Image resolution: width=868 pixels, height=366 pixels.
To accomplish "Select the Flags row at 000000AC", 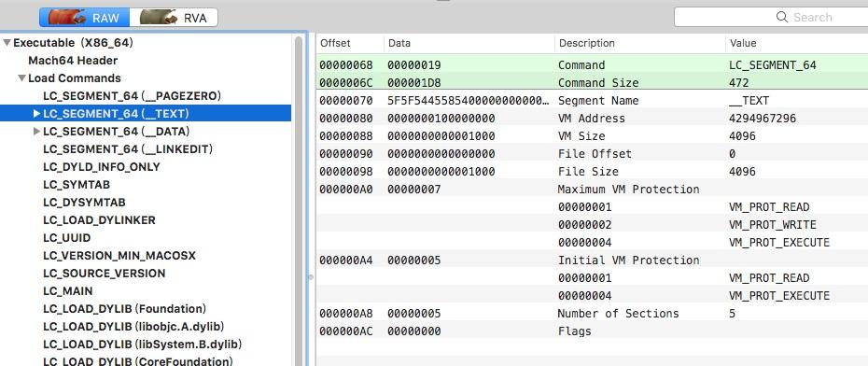I will pos(592,331).
